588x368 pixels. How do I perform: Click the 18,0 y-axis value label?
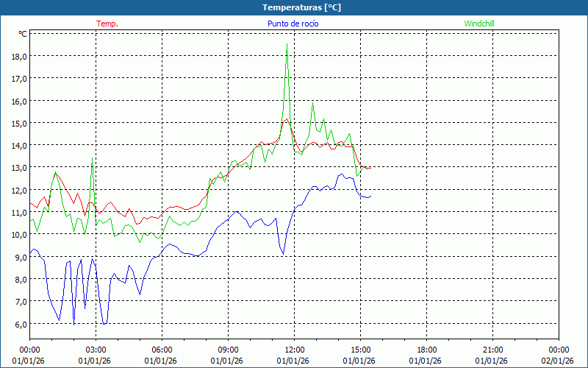[x=19, y=56]
